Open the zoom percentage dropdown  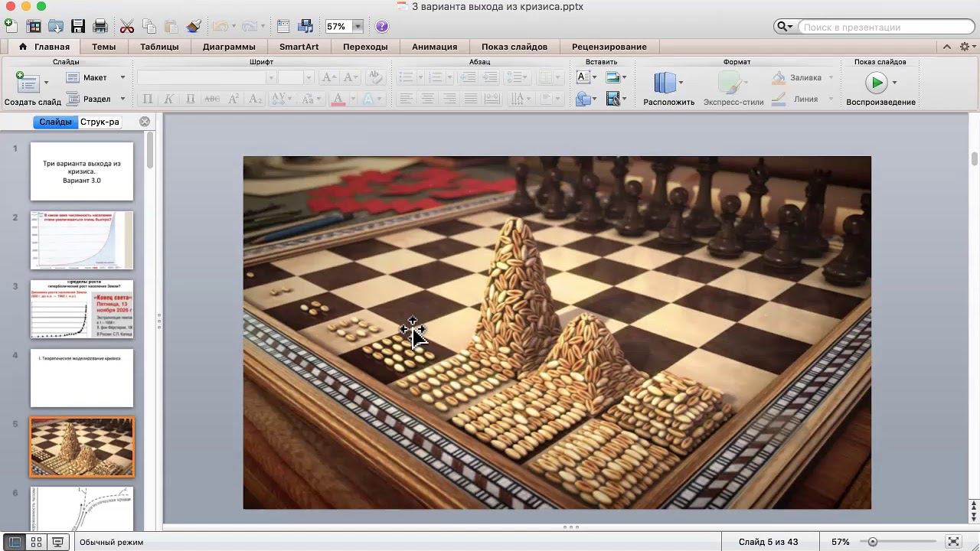[x=358, y=27]
